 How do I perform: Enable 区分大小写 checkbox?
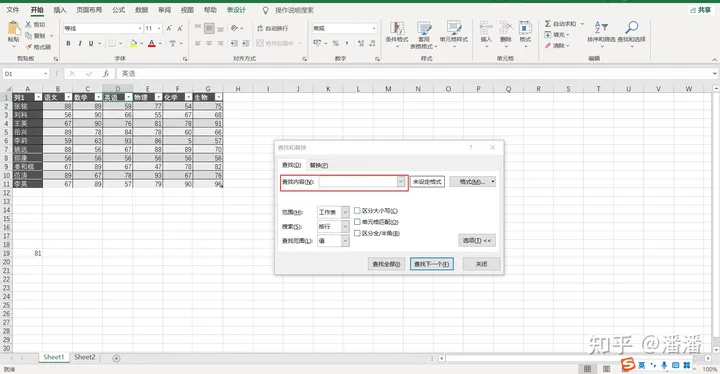[357, 210]
